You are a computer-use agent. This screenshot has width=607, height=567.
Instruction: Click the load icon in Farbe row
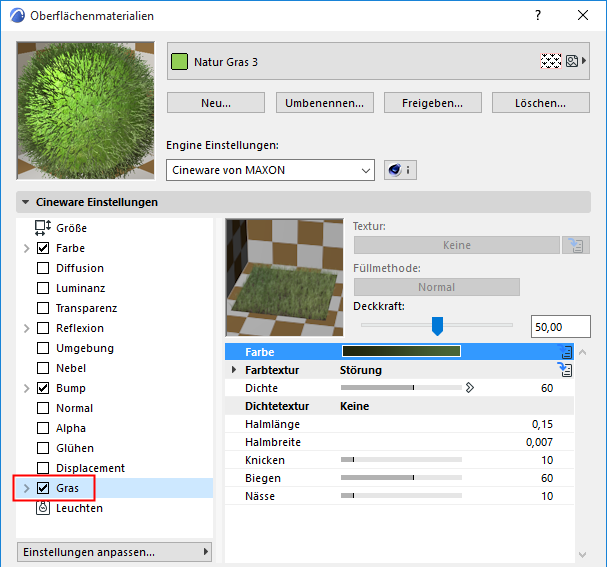565,351
